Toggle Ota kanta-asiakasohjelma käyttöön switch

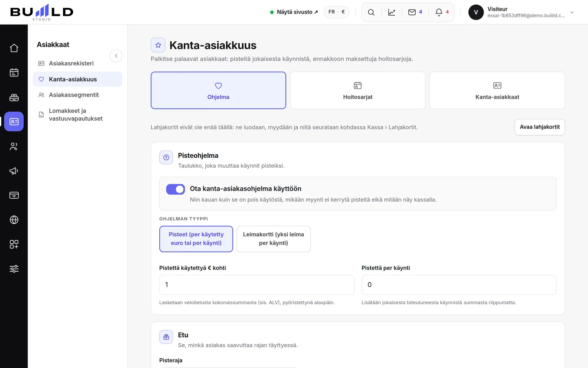click(176, 189)
